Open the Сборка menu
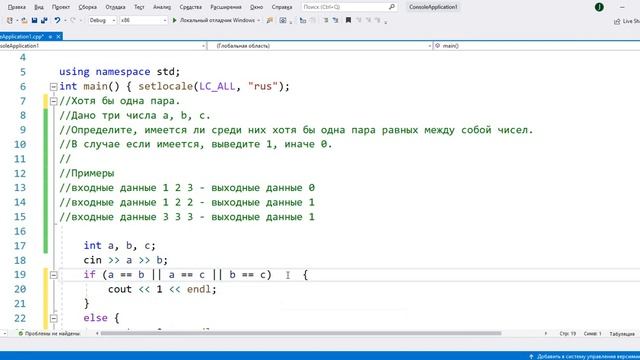This screenshot has width=640, height=360. point(87,7)
